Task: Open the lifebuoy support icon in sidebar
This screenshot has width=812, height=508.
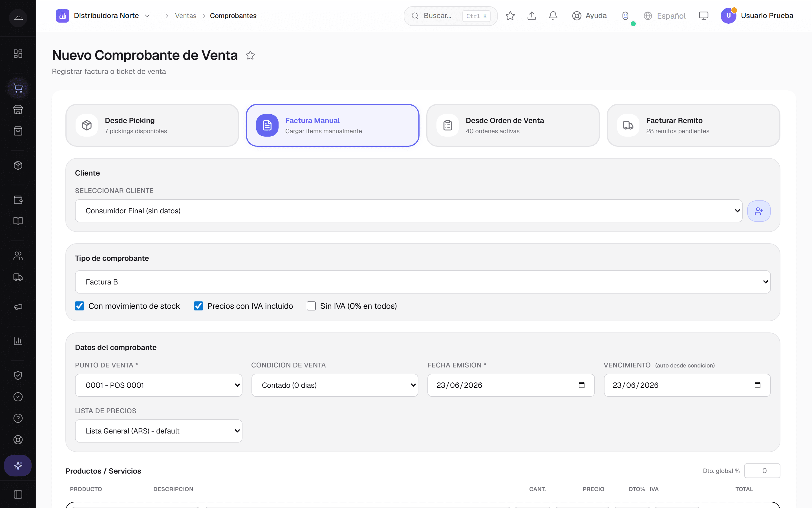Action: click(x=18, y=440)
